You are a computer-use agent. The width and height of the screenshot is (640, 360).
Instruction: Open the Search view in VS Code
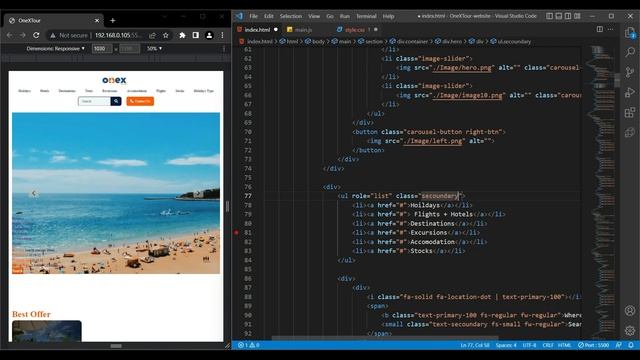pos(630,52)
